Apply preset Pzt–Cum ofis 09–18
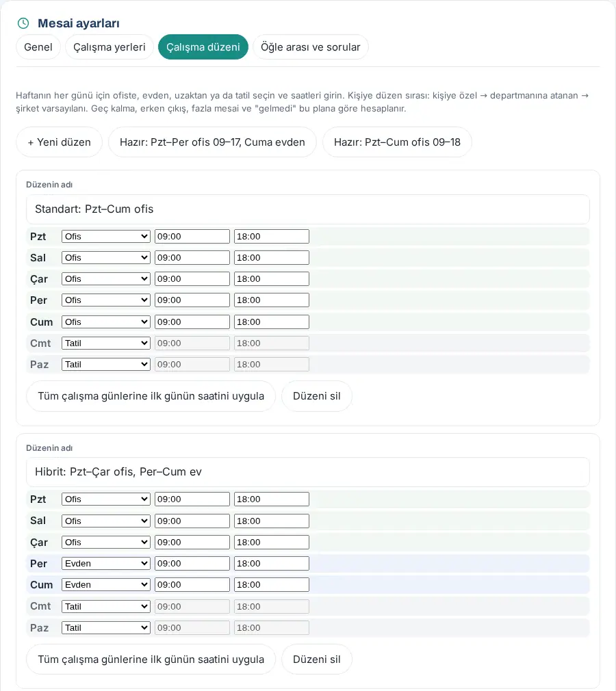Image resolution: width=616 pixels, height=691 pixels. point(397,142)
